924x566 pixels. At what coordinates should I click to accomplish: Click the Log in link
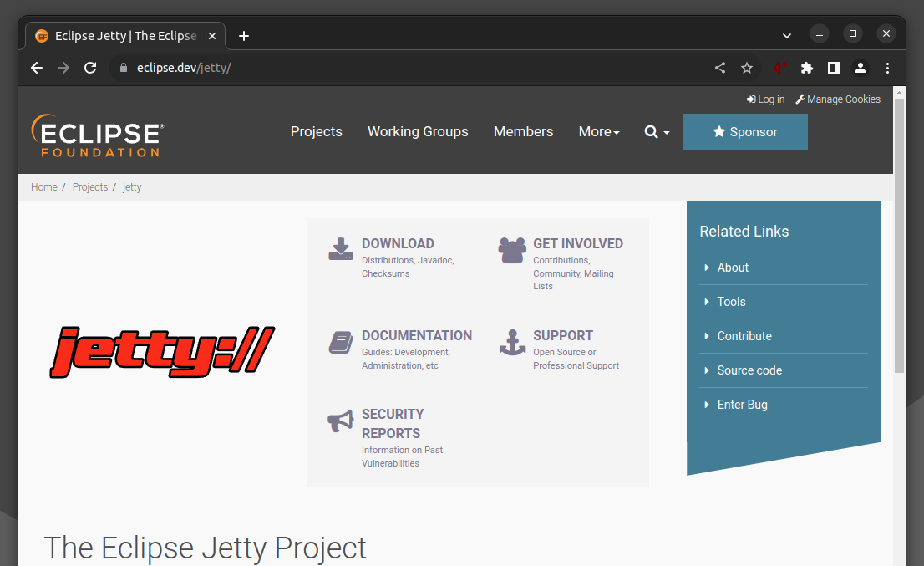[x=766, y=99]
